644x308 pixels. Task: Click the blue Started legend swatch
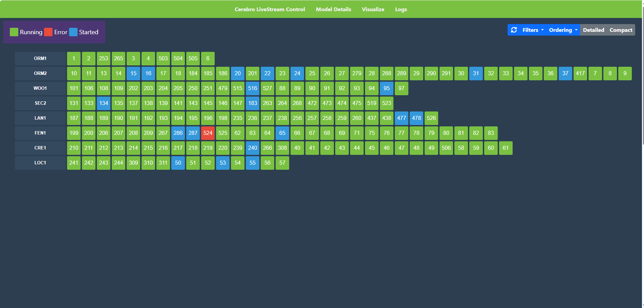tap(73, 32)
